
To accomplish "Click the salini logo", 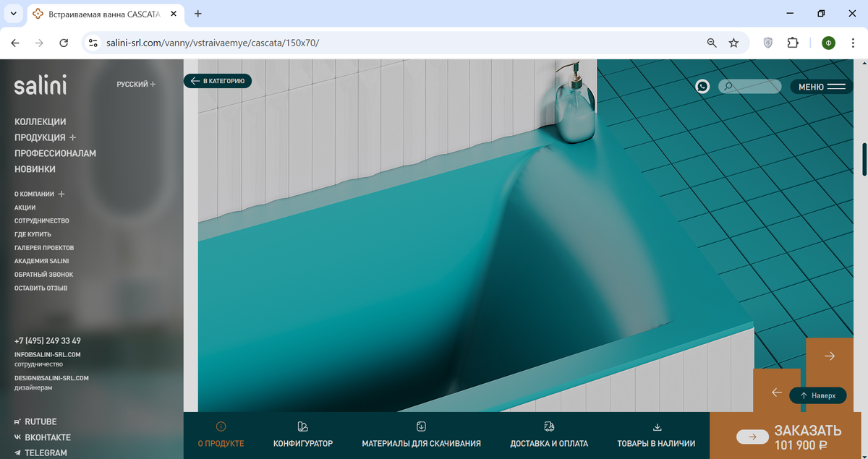I will [x=41, y=86].
